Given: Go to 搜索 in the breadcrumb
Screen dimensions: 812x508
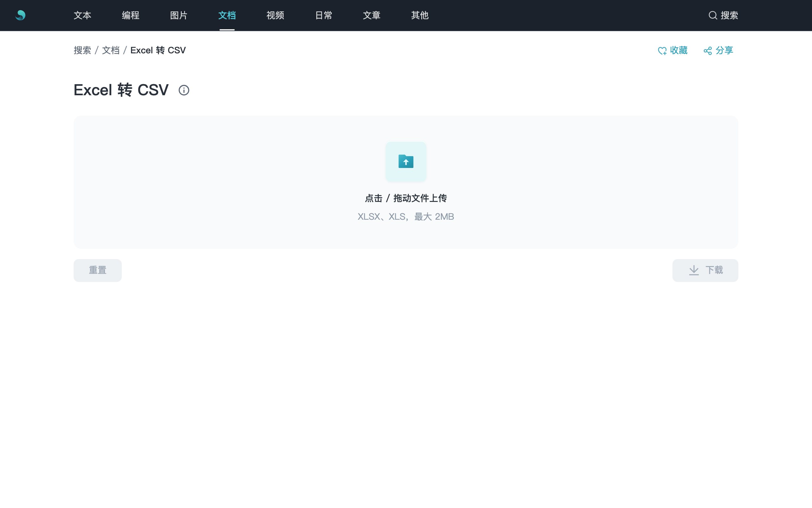Looking at the screenshot, I should (82, 50).
